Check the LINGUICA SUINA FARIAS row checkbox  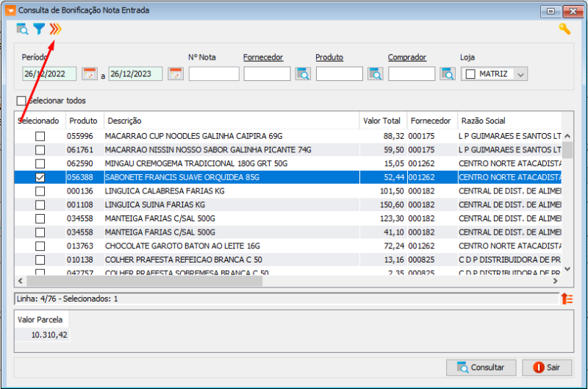[40, 205]
